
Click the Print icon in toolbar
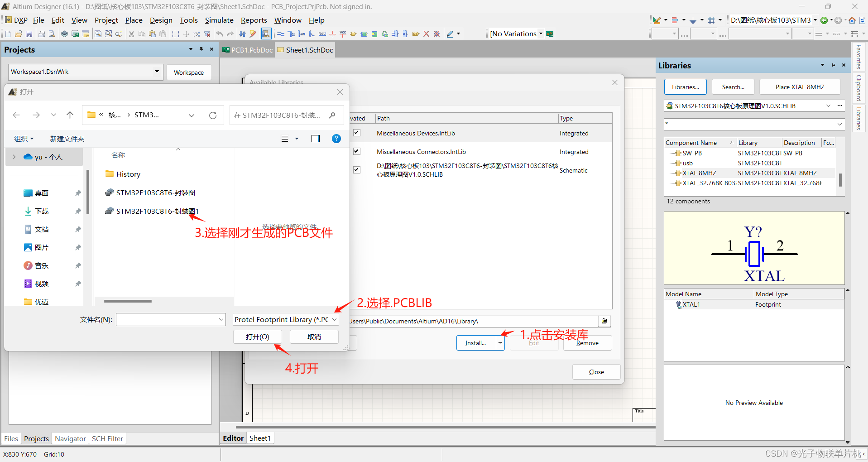tap(42, 34)
